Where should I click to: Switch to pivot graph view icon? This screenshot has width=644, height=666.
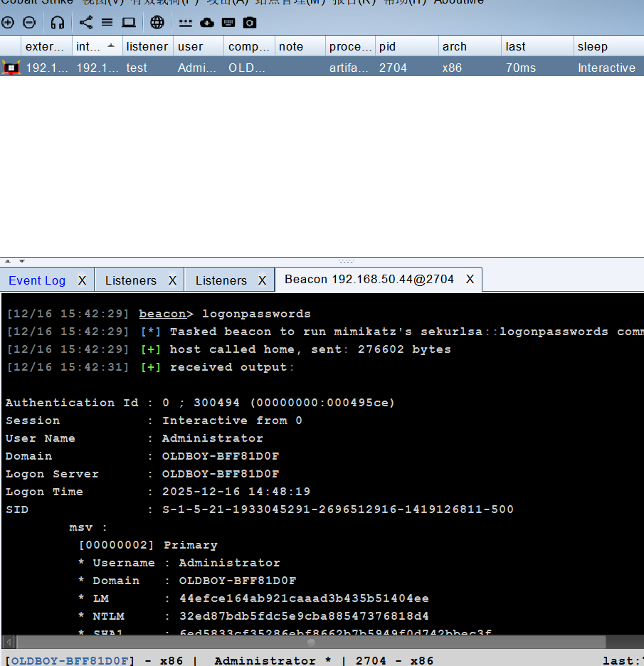pyautogui.click(x=86, y=23)
